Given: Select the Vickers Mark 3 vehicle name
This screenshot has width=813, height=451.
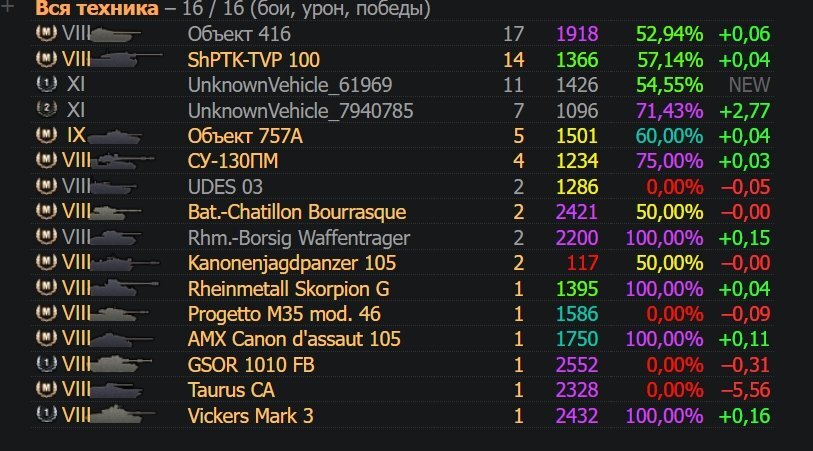Looking at the screenshot, I should tap(250, 416).
